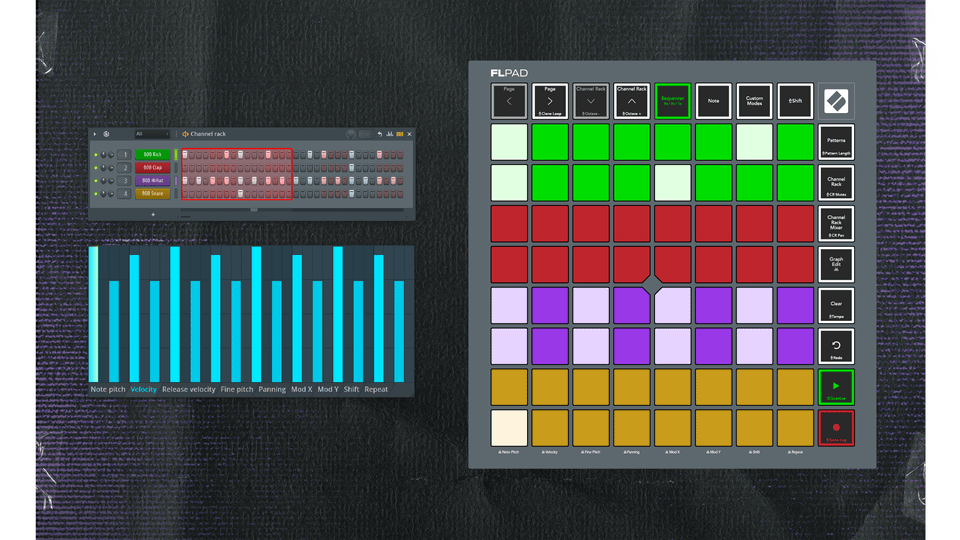The height and width of the screenshot is (540, 960).
Task: Mute the 808 Snare channel LED
Action: point(96,193)
